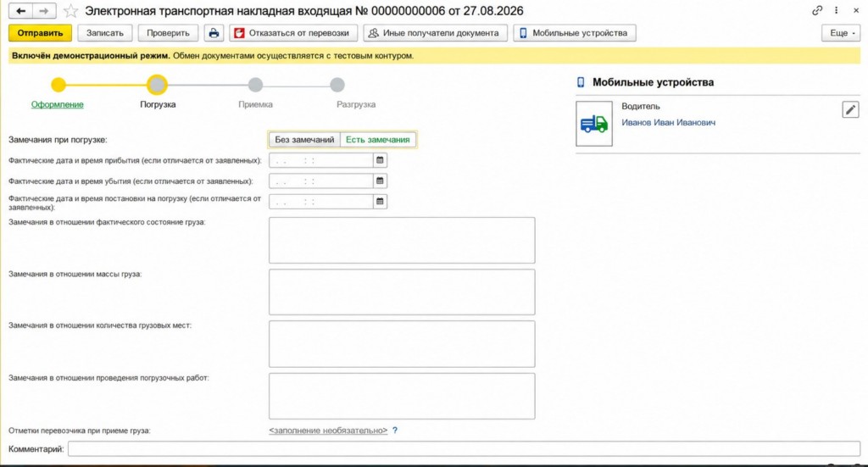This screenshot has width=868, height=467.
Task: Choose Без замечаний option
Action: click(304, 140)
